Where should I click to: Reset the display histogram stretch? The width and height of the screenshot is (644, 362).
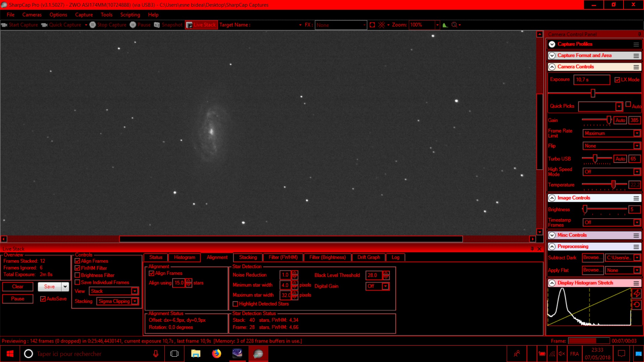[636, 305]
